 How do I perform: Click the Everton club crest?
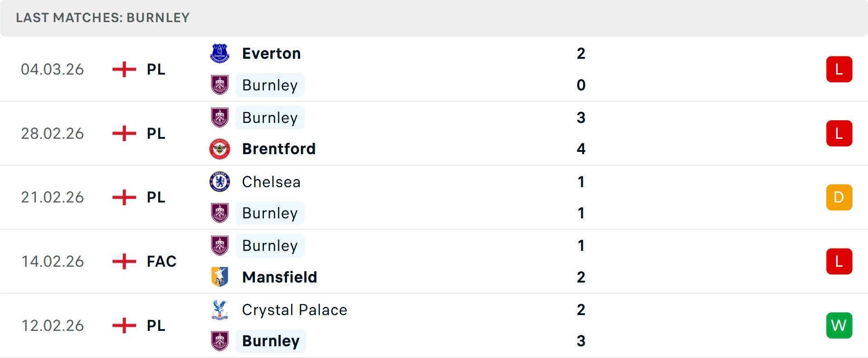[220, 53]
